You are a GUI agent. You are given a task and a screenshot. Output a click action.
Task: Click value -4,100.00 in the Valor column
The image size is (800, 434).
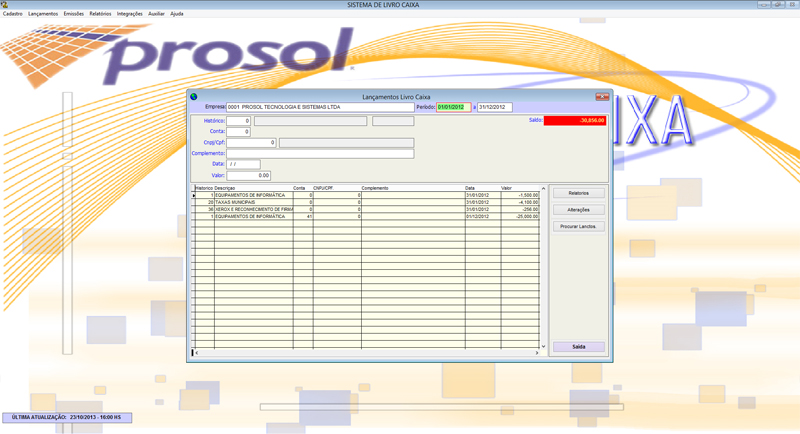pos(528,202)
